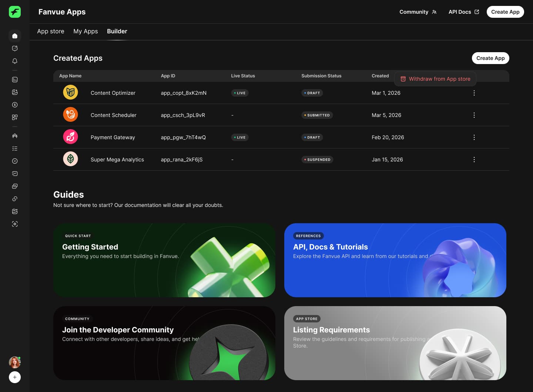Click app ID app_rana_2kF6jS
The height and width of the screenshot is (392, 533).
coord(182,160)
